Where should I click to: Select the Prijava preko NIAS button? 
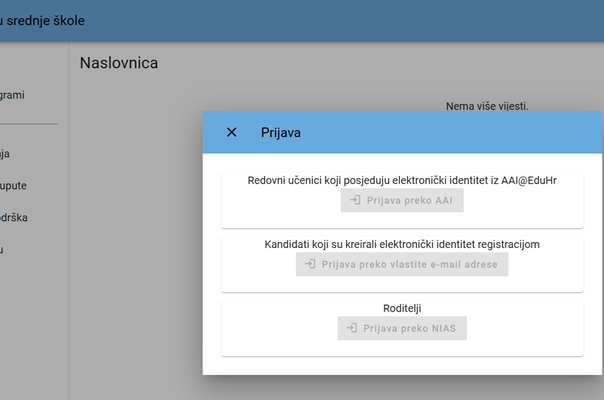[402, 328]
